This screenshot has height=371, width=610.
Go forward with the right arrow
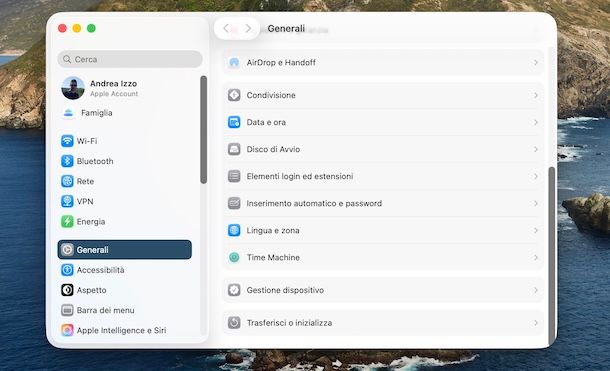[248, 28]
